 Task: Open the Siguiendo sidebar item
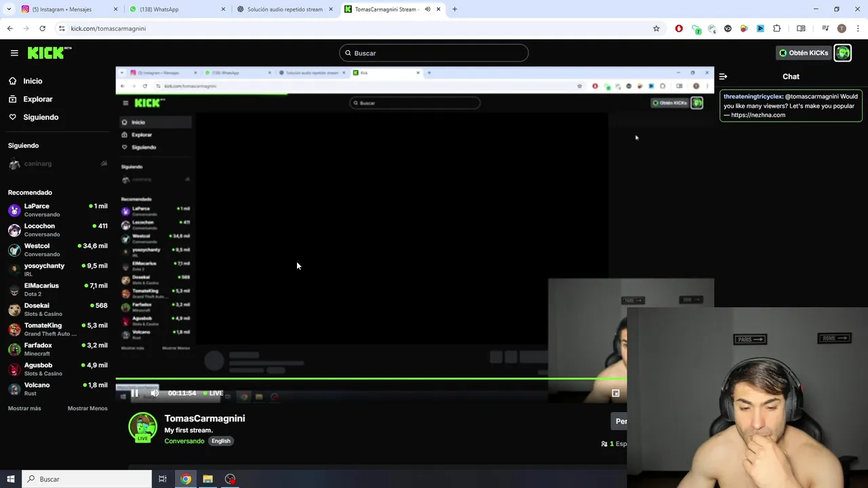click(x=41, y=117)
